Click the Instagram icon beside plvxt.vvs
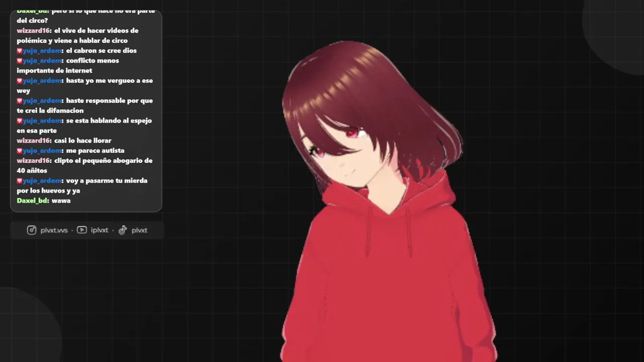This screenshot has height=362, width=644. 32,230
